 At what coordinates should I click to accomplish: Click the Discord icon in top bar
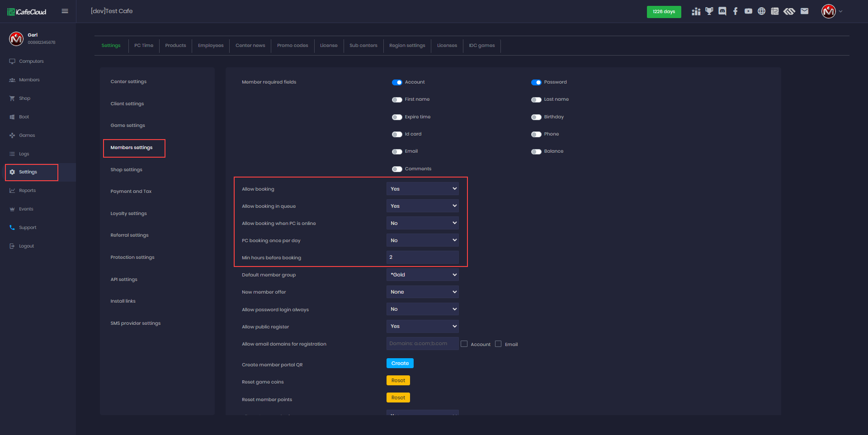click(722, 11)
